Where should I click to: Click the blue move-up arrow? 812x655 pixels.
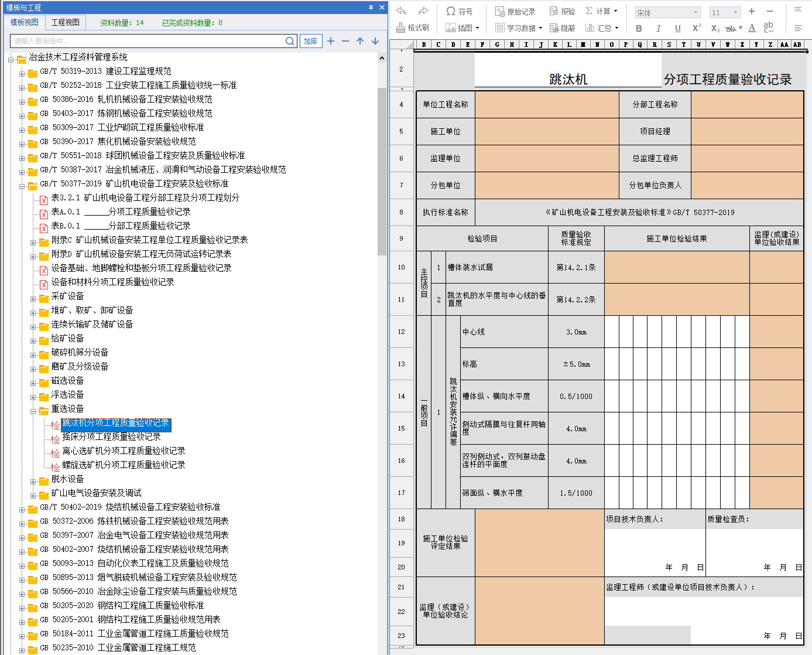click(360, 41)
